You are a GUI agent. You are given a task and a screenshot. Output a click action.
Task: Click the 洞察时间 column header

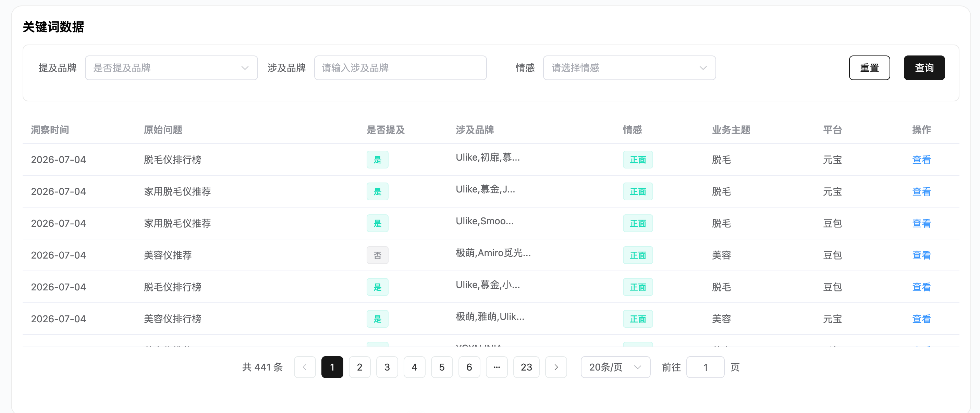50,130
